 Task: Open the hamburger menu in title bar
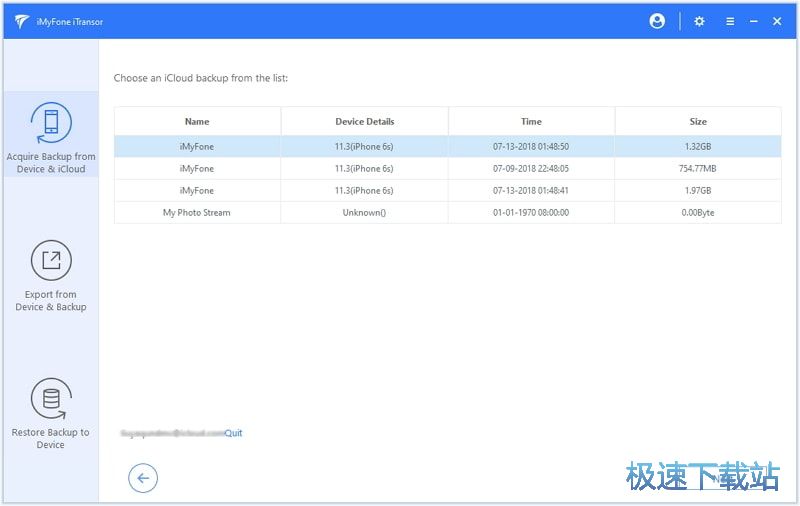pos(730,21)
